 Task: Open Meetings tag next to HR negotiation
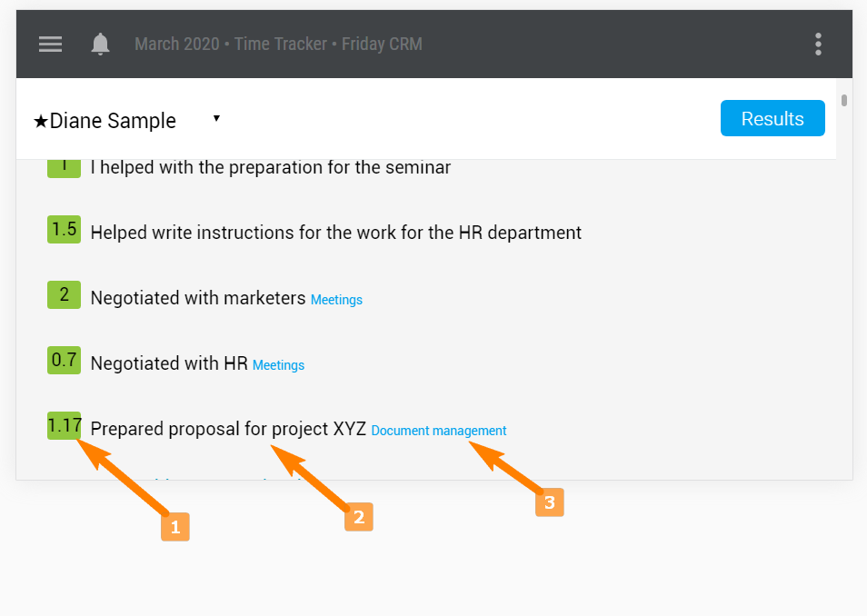(x=278, y=365)
